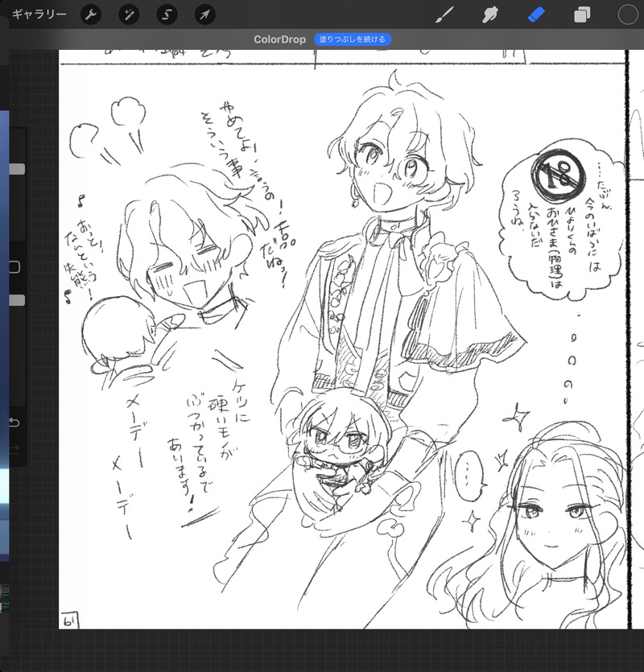Open the Actions wrench menu
644x672 pixels.
(x=90, y=15)
